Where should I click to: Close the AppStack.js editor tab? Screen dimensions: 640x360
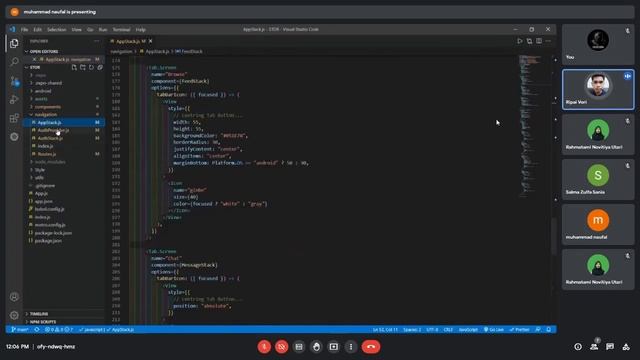(x=151, y=41)
